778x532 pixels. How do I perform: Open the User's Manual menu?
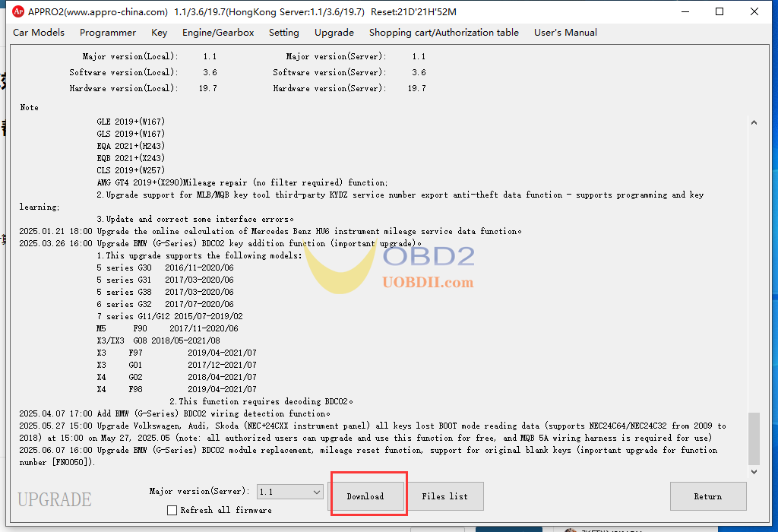(565, 33)
